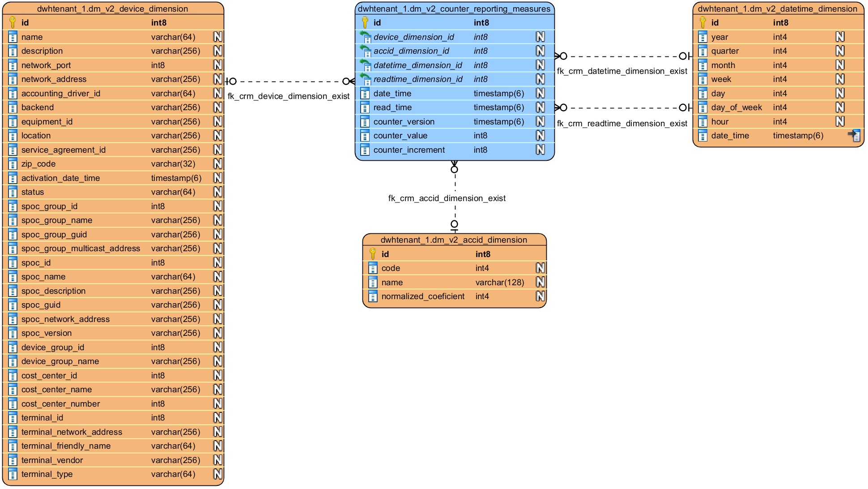The width and height of the screenshot is (868, 489).
Task: Toggle the N nullable badge on counter_increment
Action: pyautogui.click(x=540, y=150)
